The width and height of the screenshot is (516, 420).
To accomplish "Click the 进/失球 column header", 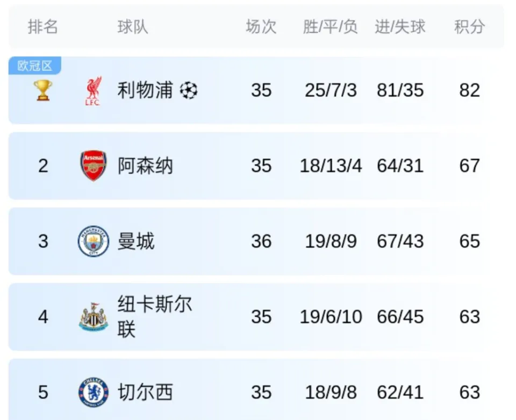I will (400, 27).
